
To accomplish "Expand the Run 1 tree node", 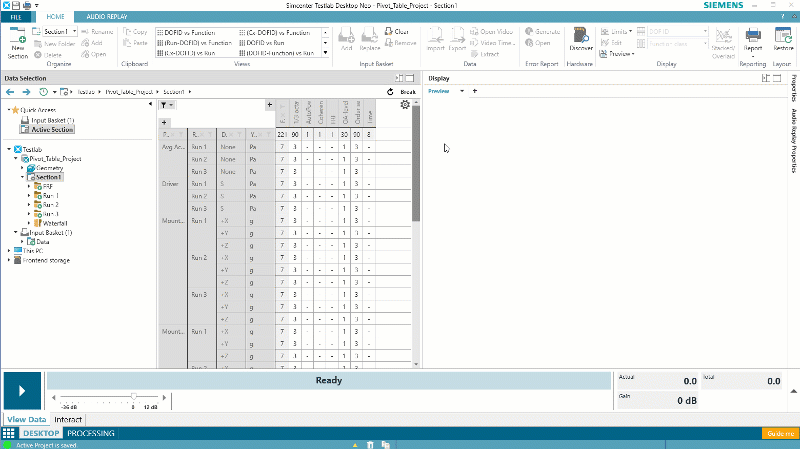I will point(30,195).
